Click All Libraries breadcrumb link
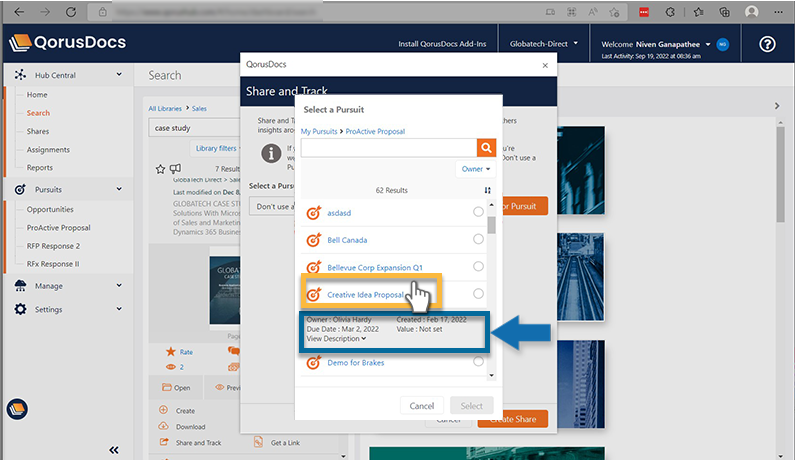The width and height of the screenshot is (795, 460). (x=165, y=109)
